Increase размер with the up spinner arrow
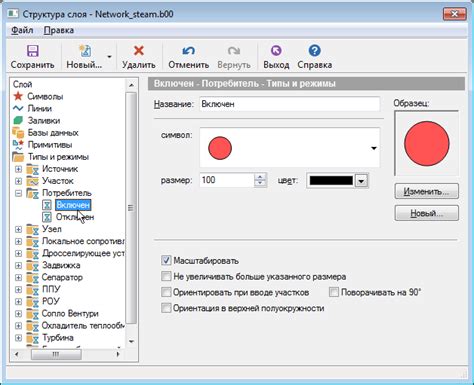The height and width of the screenshot is (385, 474). click(x=260, y=177)
